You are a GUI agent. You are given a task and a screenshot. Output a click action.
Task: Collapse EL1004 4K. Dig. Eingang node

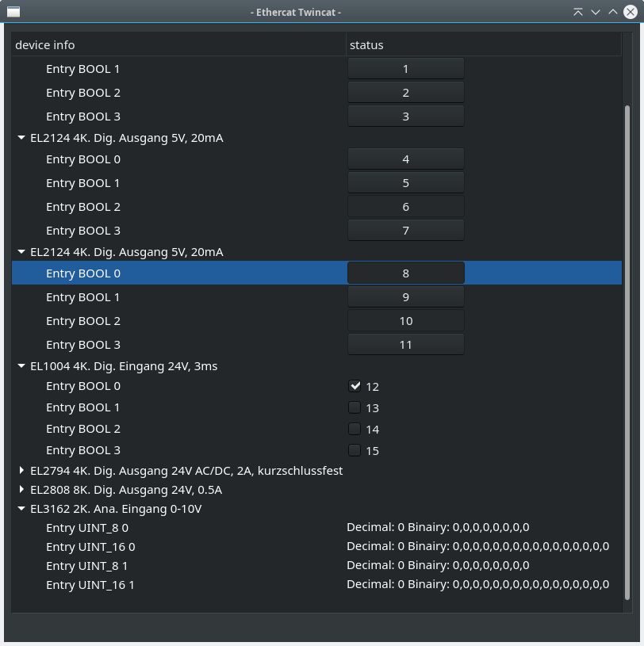pyautogui.click(x=21, y=366)
